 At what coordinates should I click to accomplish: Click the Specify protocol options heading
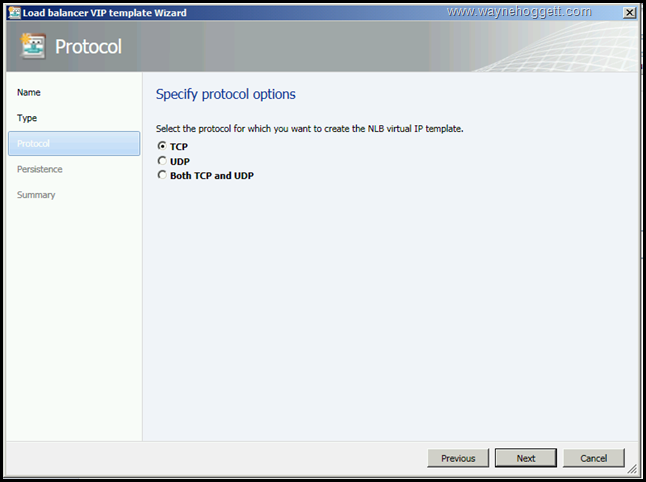[225, 94]
